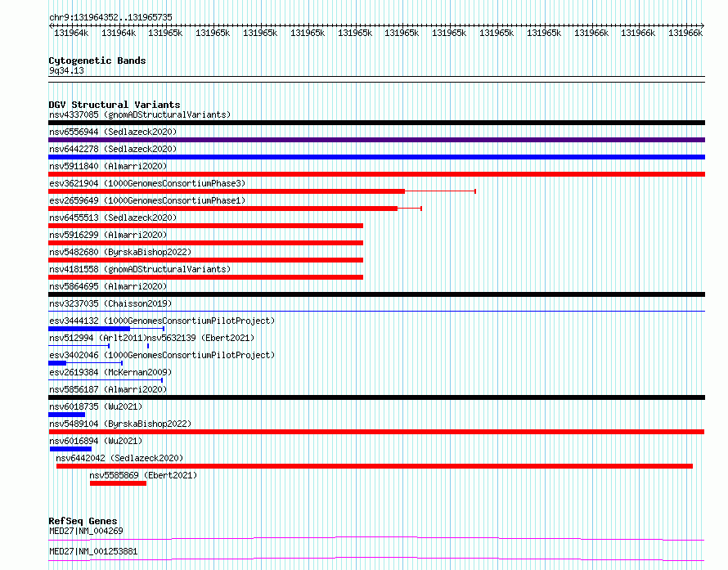Open variant esv3621904 (1000GenomesConsortiumPhase3)

[x=147, y=183]
